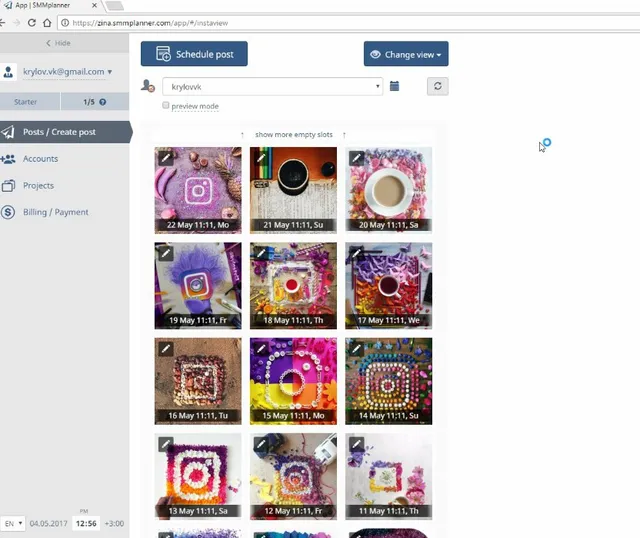The width and height of the screenshot is (640, 538).
Task: Click the Projects folders icon
Action: (8, 186)
